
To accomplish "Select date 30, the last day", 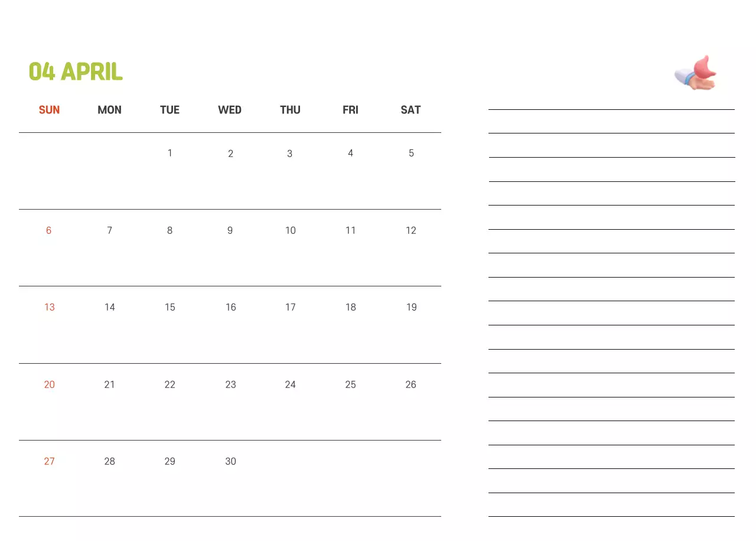I will tap(230, 461).
